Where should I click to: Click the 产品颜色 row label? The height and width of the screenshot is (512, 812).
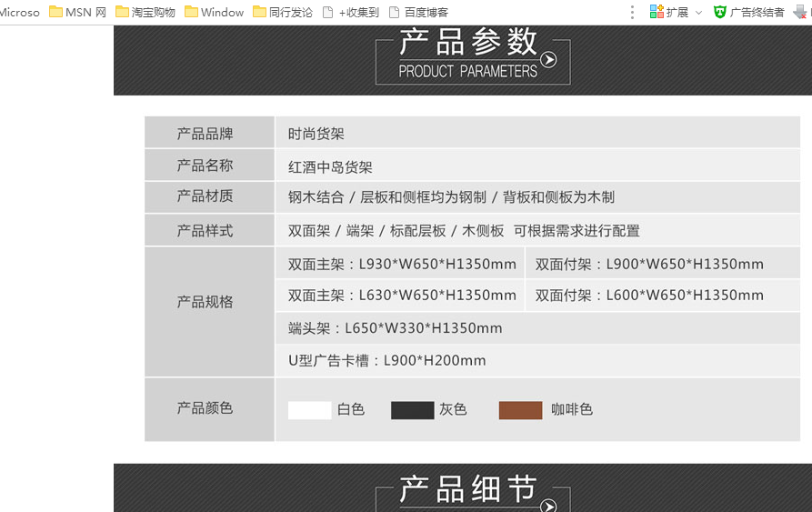tap(206, 408)
